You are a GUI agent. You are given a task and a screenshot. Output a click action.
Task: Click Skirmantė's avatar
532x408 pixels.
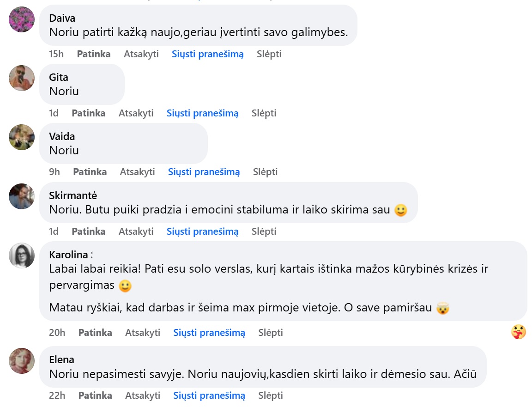pyautogui.click(x=21, y=196)
